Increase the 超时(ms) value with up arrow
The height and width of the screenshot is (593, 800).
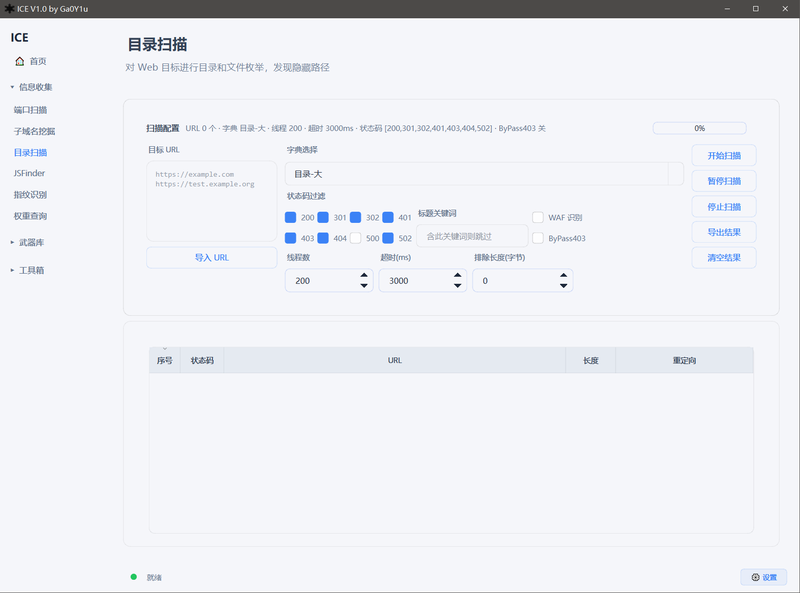(458, 275)
